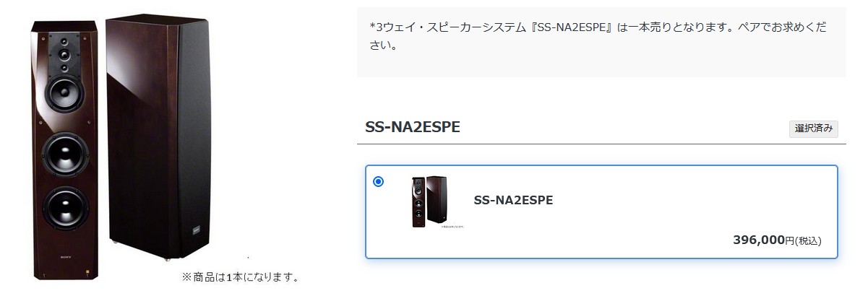Click the small badge on side-view speaker
Viewport: 868px width, 296px height.
tap(196, 230)
